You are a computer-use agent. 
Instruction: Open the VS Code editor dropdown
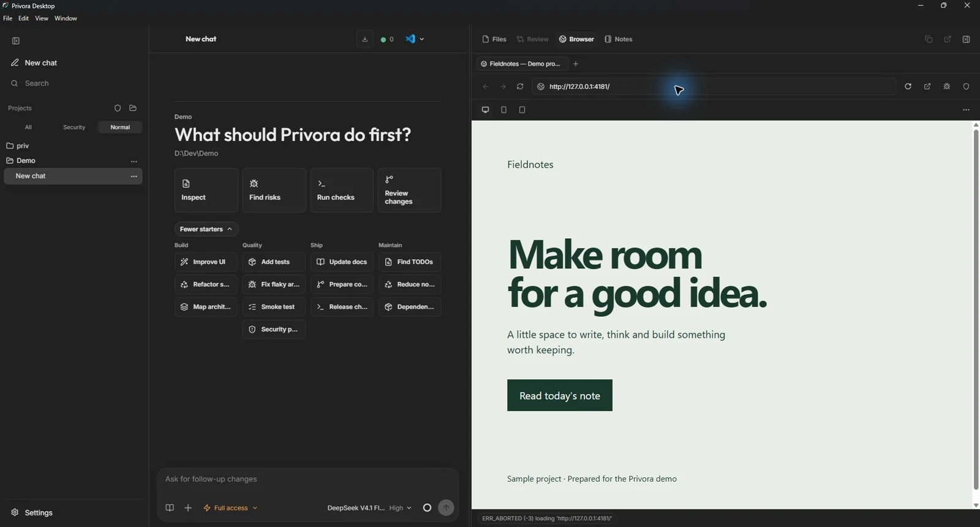tap(415, 39)
